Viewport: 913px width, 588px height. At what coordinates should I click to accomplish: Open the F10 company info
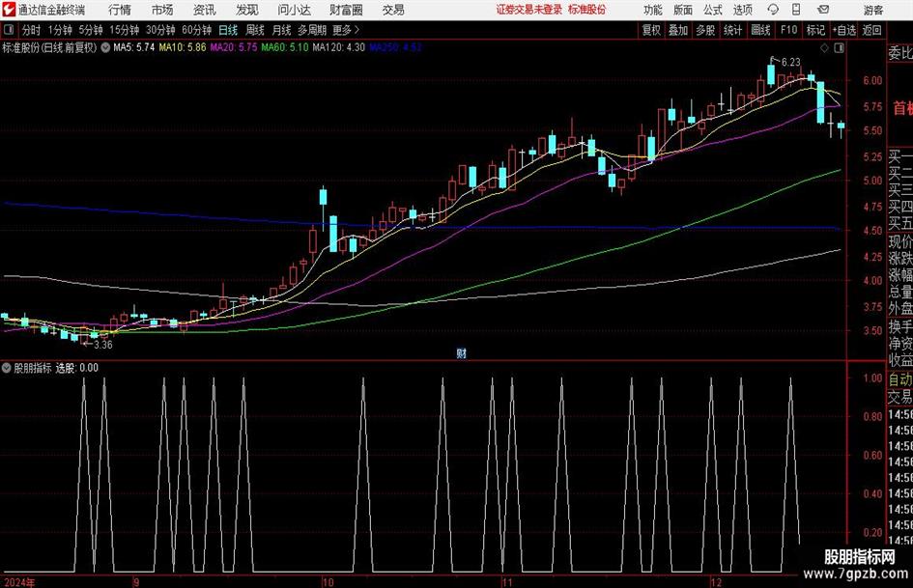click(789, 30)
